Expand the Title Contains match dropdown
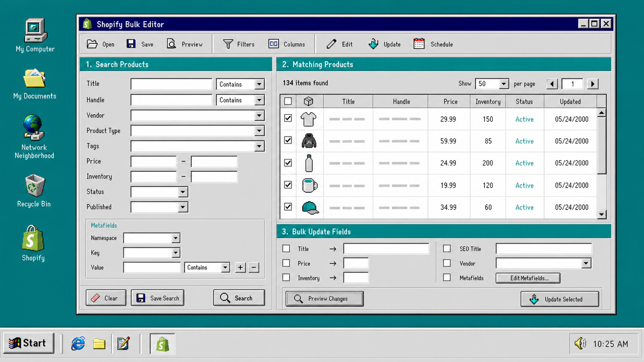This screenshot has width=644, height=362. pos(240,84)
